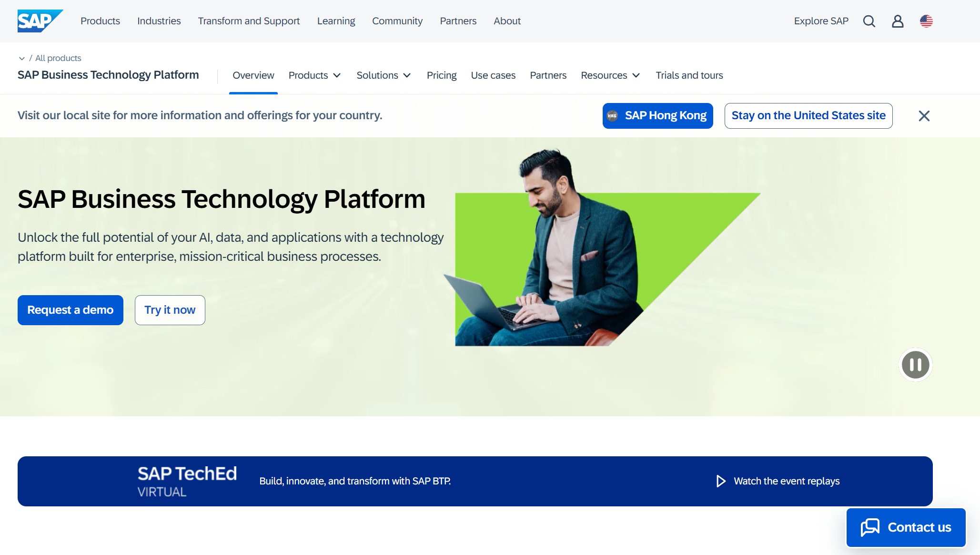
Task: Dismiss the local site notification banner
Action: pos(924,115)
